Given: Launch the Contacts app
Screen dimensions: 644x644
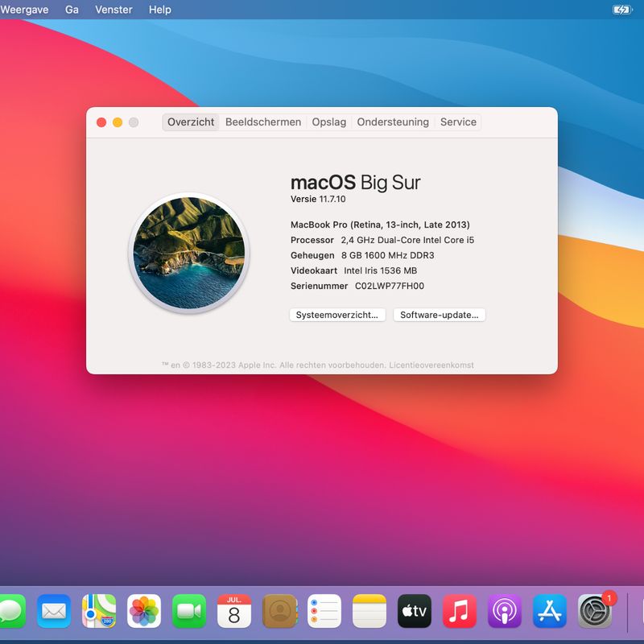Looking at the screenshot, I should [279, 611].
